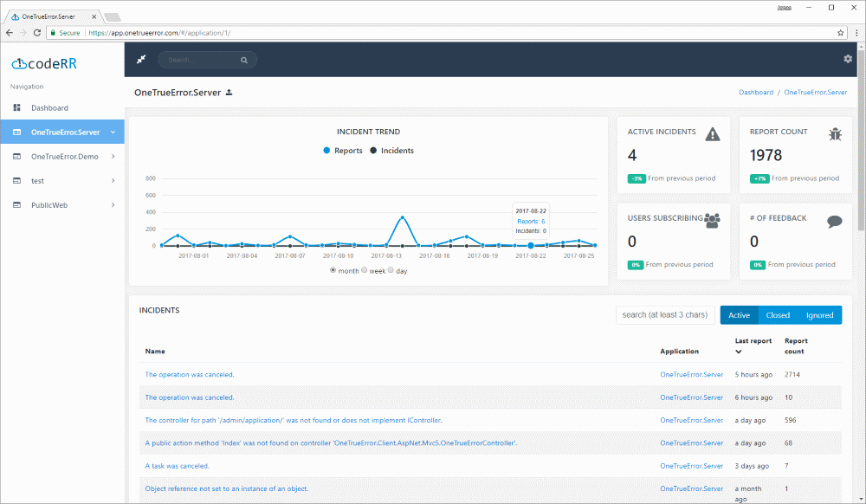This screenshot has width=866, height=504.
Task: Click the report count value 1978
Action: (x=766, y=155)
